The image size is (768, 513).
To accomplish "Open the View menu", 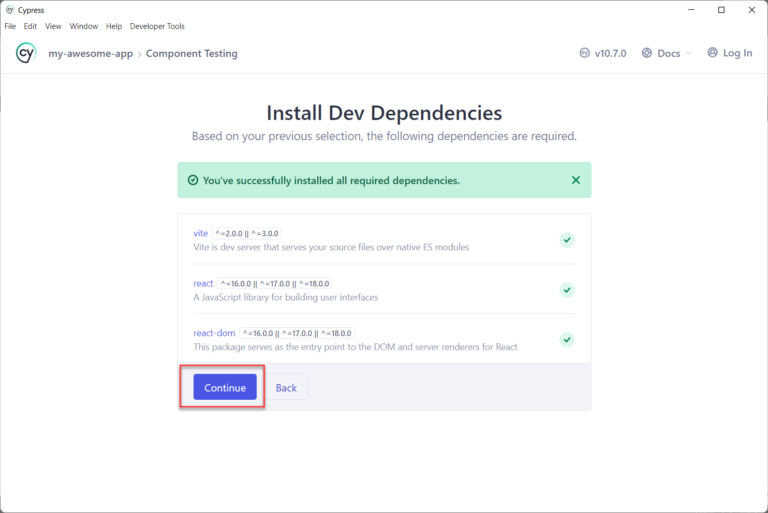I will tap(53, 26).
